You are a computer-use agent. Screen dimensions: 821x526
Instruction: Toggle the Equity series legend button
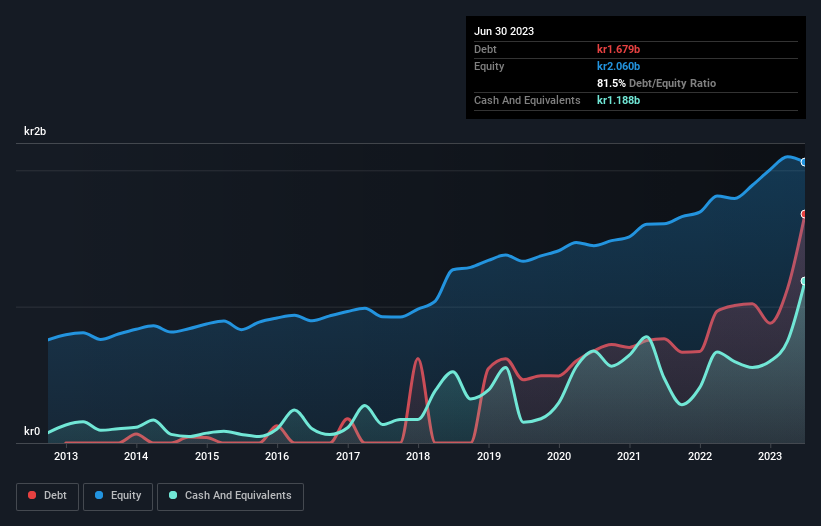pos(118,496)
